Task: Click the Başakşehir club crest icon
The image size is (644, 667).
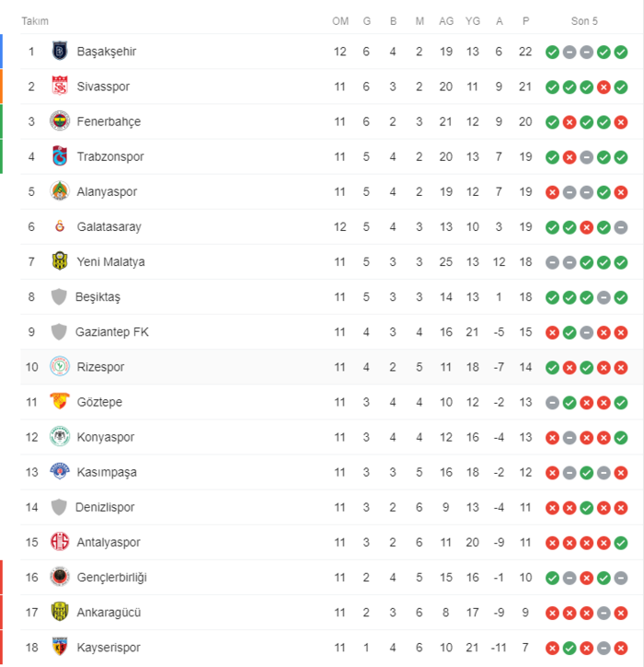Action: (60, 52)
